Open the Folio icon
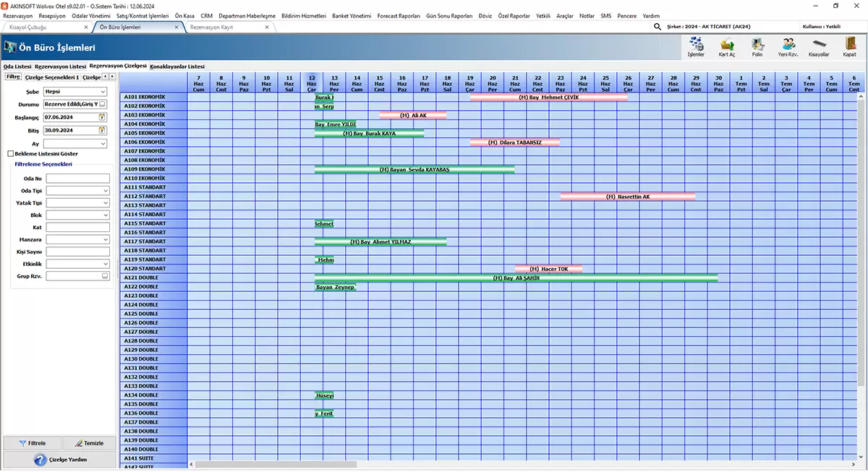868x472 pixels. [x=757, y=46]
